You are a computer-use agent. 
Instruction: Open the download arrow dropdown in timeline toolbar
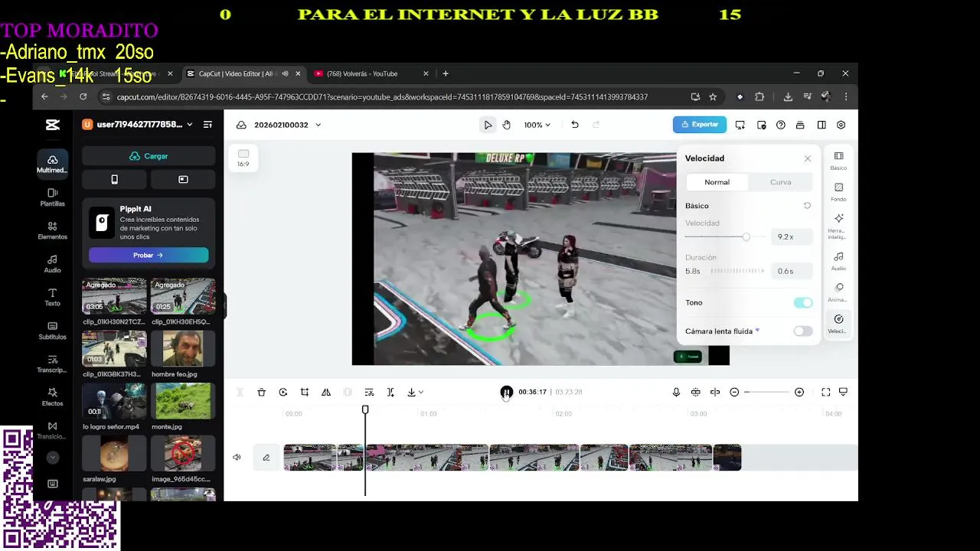416,392
